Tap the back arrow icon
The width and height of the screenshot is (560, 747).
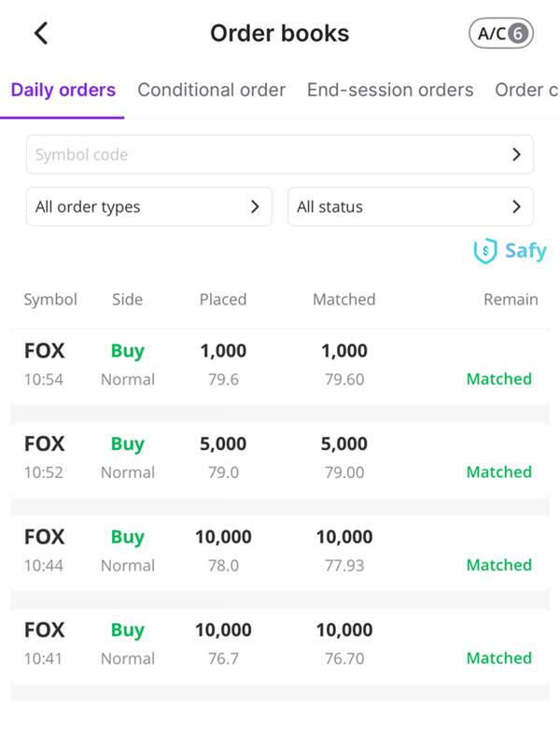click(41, 34)
